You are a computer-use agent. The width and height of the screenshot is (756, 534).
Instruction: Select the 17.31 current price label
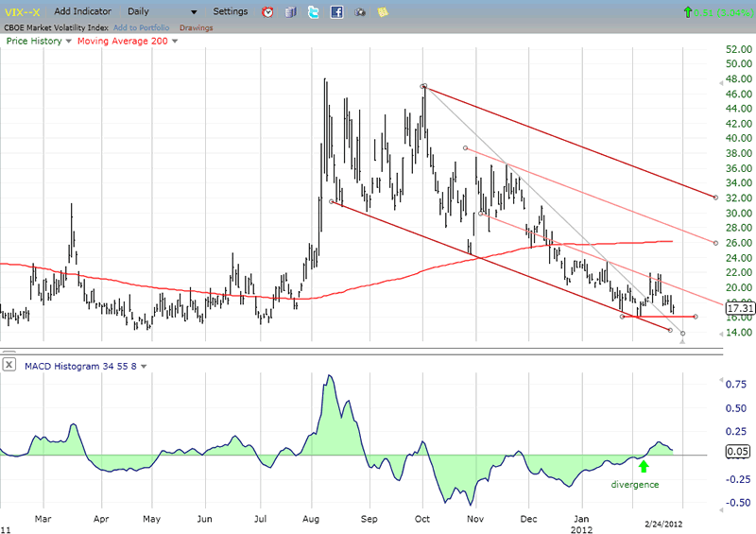coord(738,308)
